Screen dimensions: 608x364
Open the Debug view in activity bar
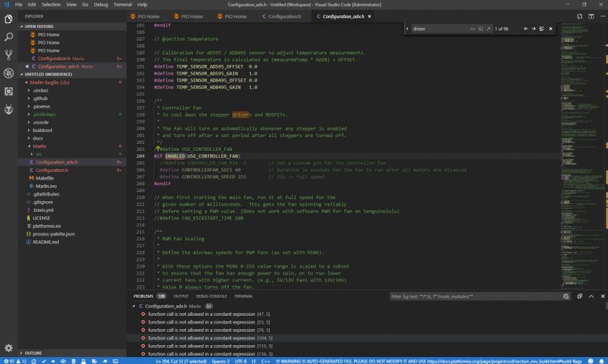click(x=8, y=73)
